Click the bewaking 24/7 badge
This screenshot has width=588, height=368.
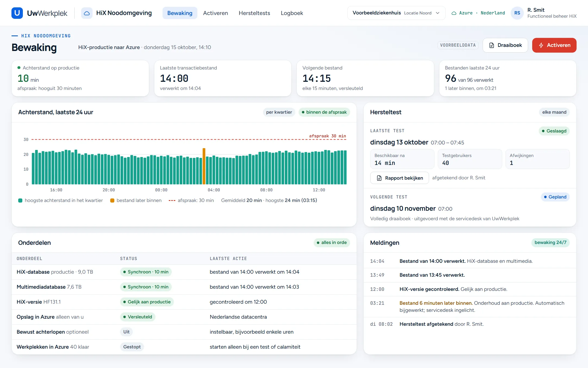(x=550, y=243)
